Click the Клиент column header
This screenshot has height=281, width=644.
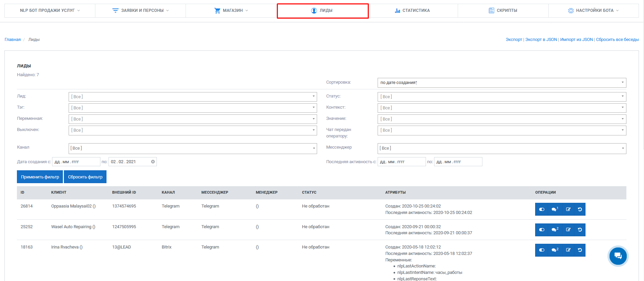pos(59,192)
